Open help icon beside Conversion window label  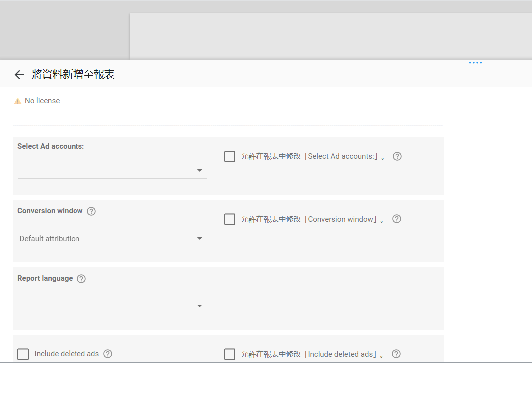(x=91, y=211)
